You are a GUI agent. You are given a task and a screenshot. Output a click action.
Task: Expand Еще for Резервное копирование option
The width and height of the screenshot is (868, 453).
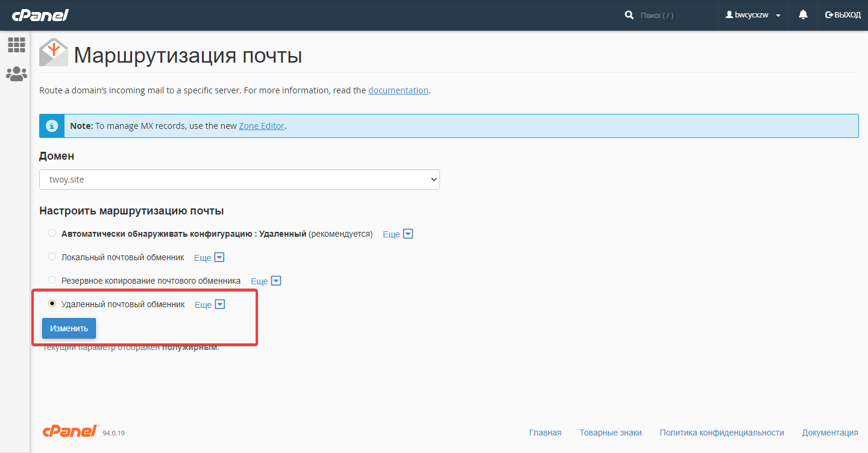266,281
